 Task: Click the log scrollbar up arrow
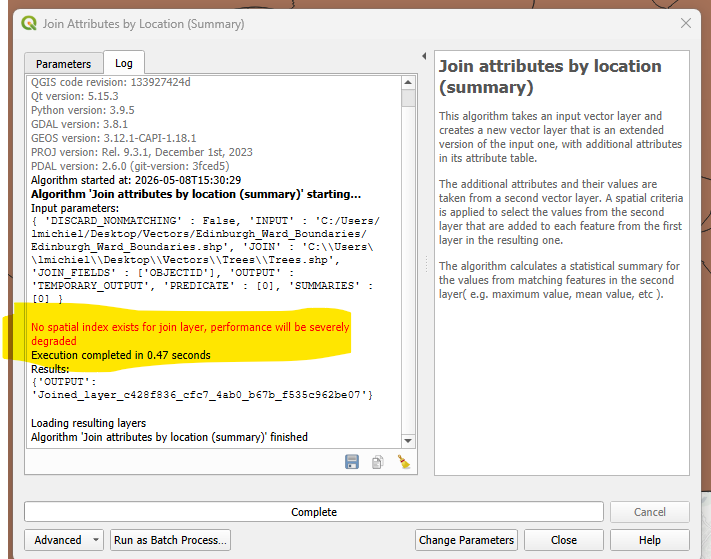click(x=408, y=83)
